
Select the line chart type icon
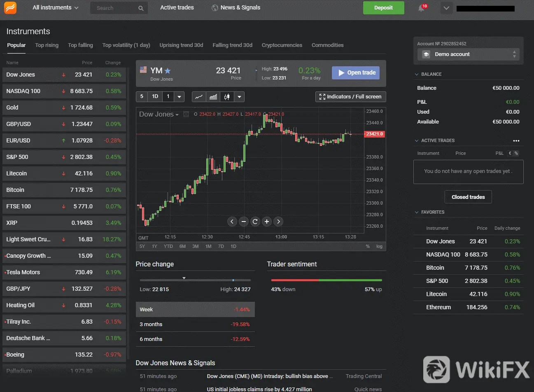pos(199,97)
